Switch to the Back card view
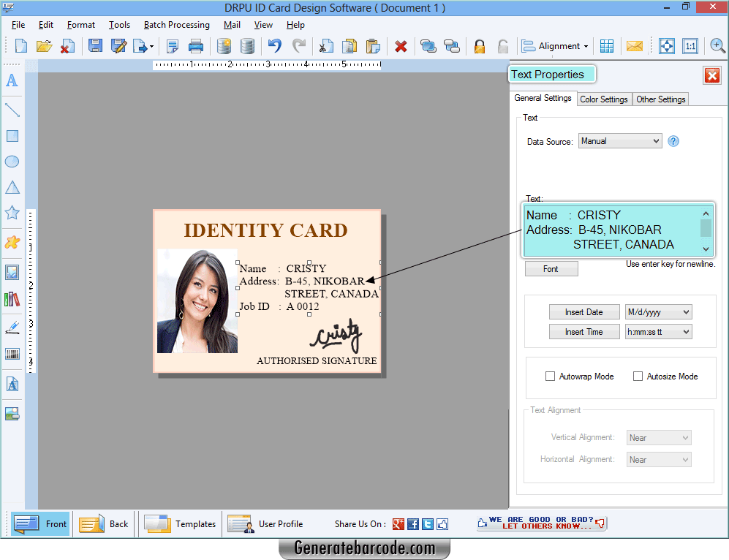 tap(103, 523)
